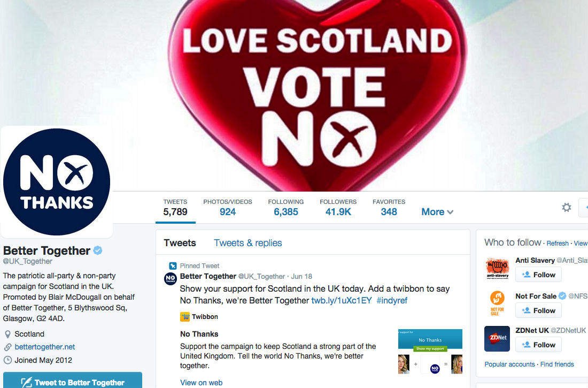Open the settings gear icon

point(566,207)
